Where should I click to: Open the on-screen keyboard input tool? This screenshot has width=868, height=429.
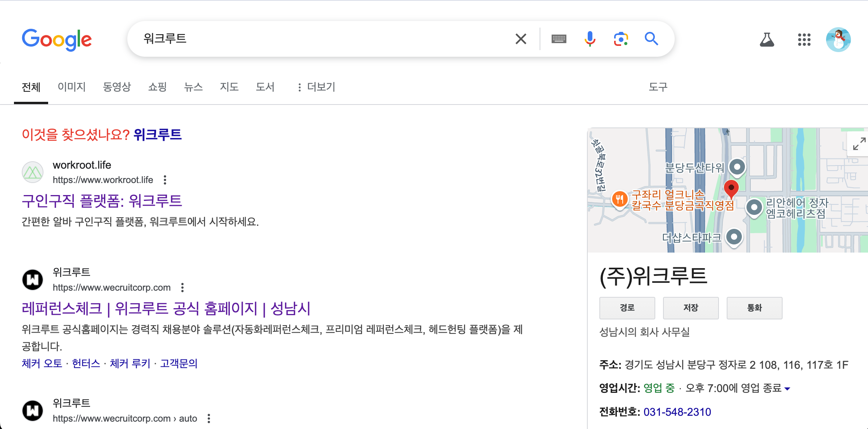point(559,39)
